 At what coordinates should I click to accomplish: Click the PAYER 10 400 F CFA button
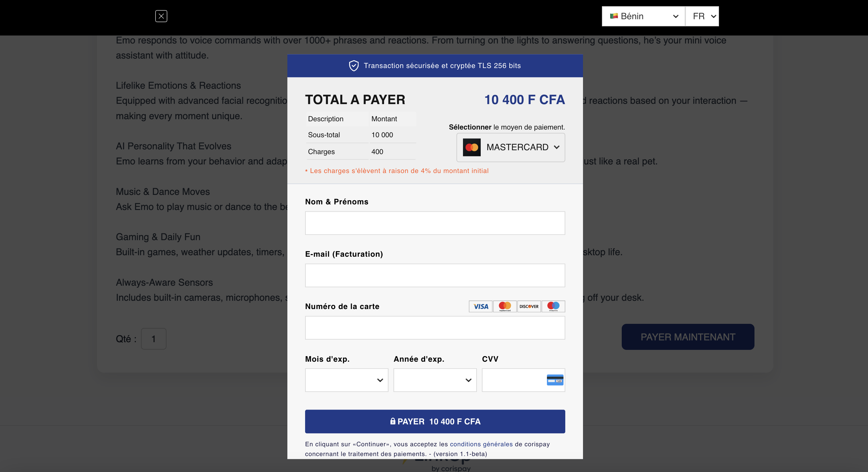tap(435, 421)
